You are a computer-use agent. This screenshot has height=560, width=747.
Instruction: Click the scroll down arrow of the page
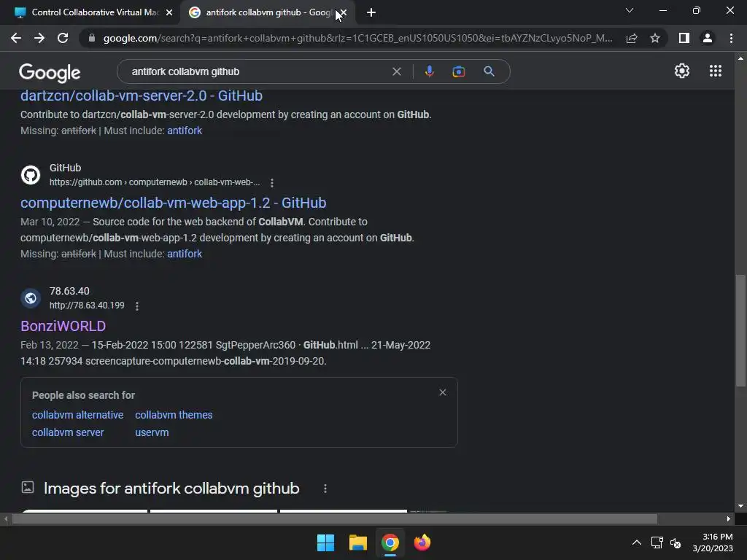tap(740, 506)
